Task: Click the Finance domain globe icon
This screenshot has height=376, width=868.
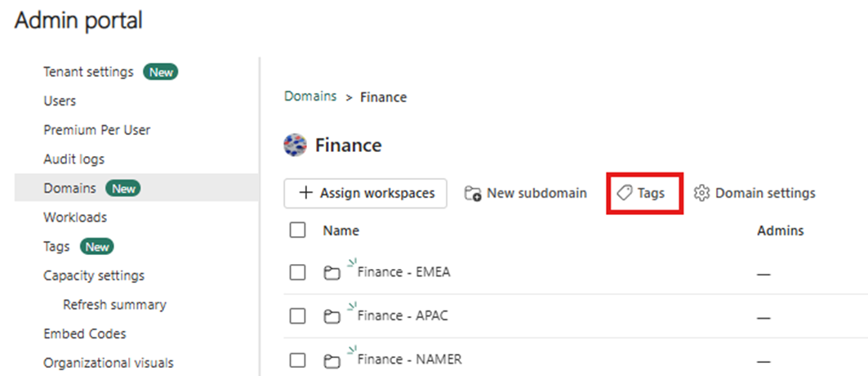Action: coord(295,145)
